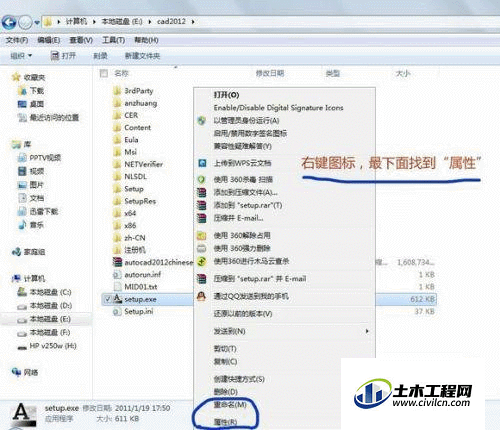Viewport: 500px width, 430px height.
Task: Open the 帮助(H) menu
Action: pos(146,40)
